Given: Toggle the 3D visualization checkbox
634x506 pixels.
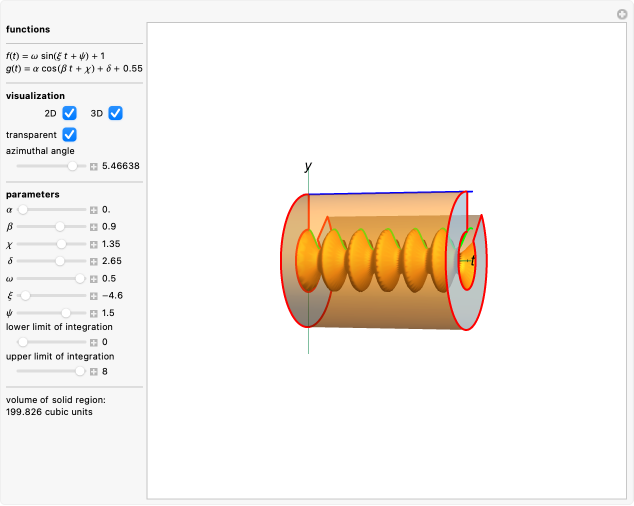Looking at the screenshot, I should tap(115, 113).
